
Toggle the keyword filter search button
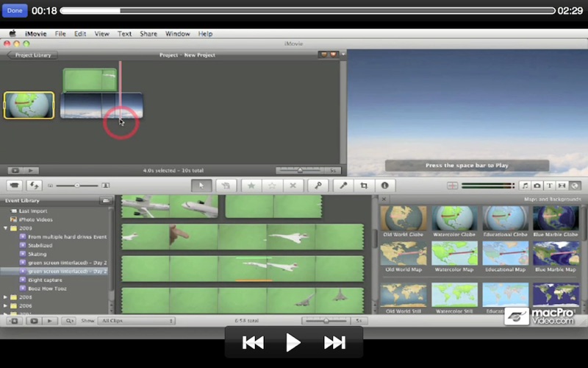[70, 321]
